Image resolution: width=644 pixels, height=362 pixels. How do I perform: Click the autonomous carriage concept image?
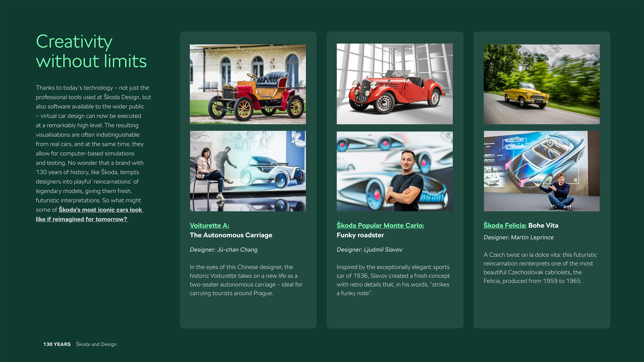click(x=247, y=171)
